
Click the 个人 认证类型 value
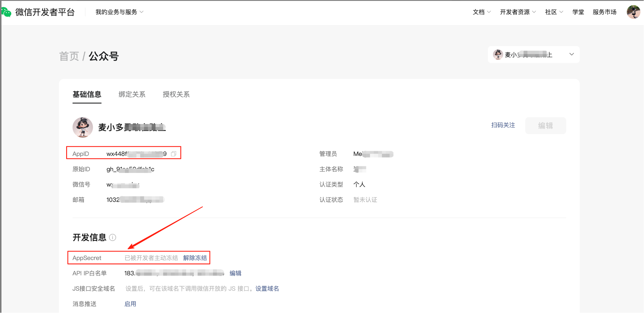(359, 185)
